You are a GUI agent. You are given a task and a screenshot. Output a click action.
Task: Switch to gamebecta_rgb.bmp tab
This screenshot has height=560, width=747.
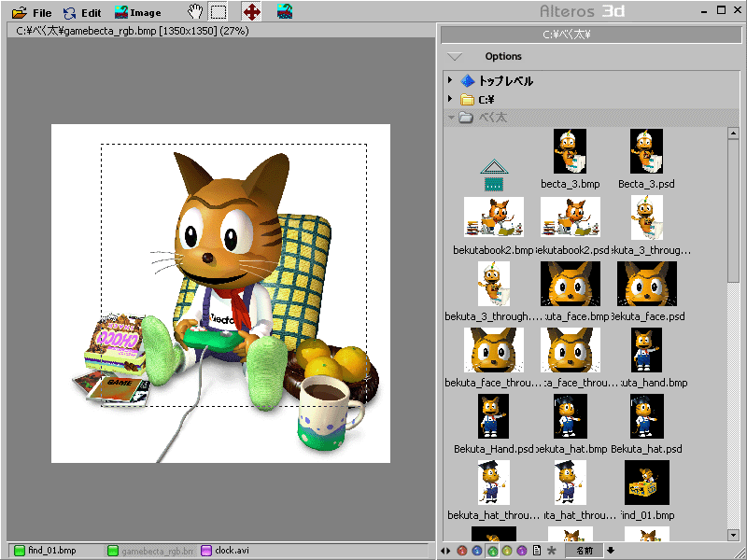coord(151,551)
